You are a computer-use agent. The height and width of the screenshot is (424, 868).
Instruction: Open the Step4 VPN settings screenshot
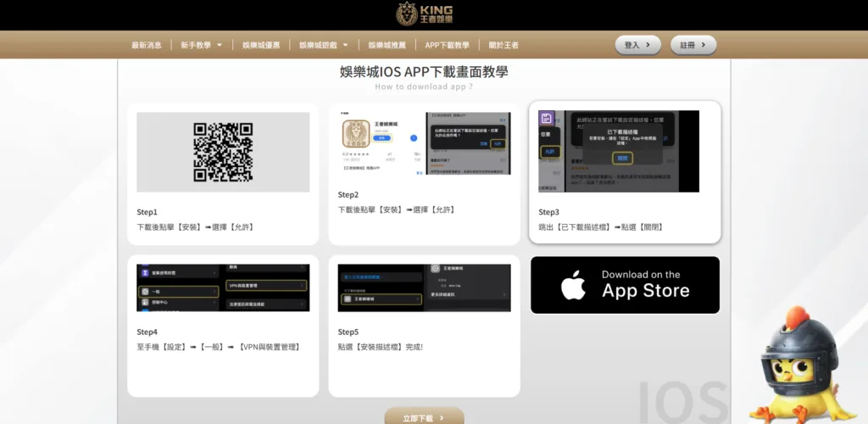click(223, 287)
